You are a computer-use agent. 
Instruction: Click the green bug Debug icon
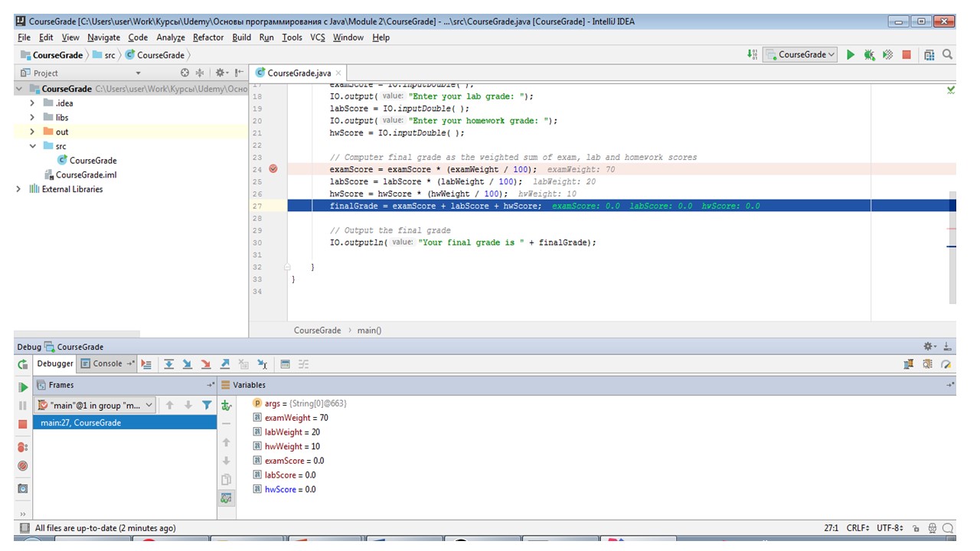pos(869,55)
